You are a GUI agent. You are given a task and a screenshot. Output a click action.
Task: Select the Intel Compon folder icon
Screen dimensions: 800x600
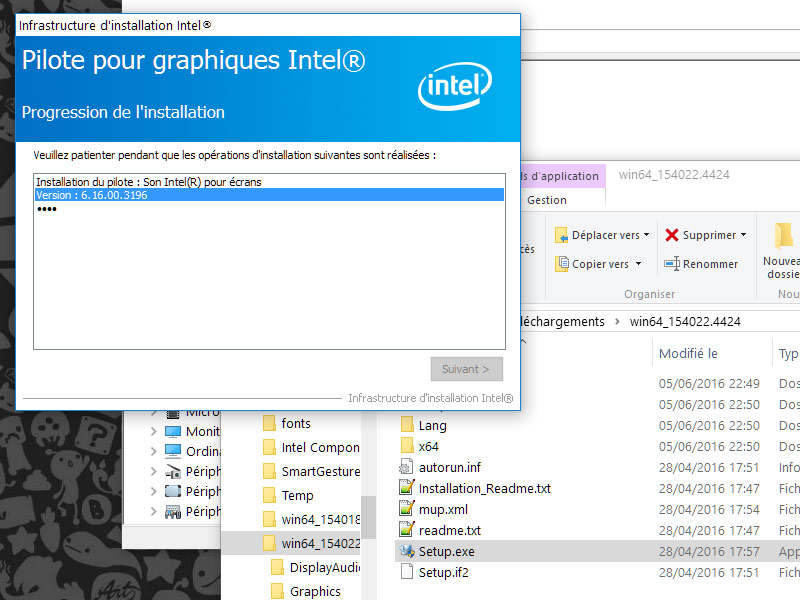point(269,447)
